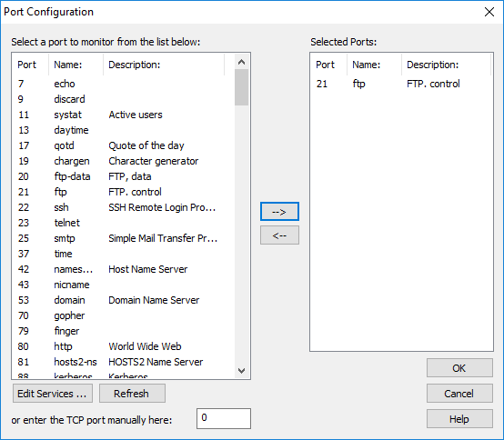Select port 25 smtp entry

123,238
